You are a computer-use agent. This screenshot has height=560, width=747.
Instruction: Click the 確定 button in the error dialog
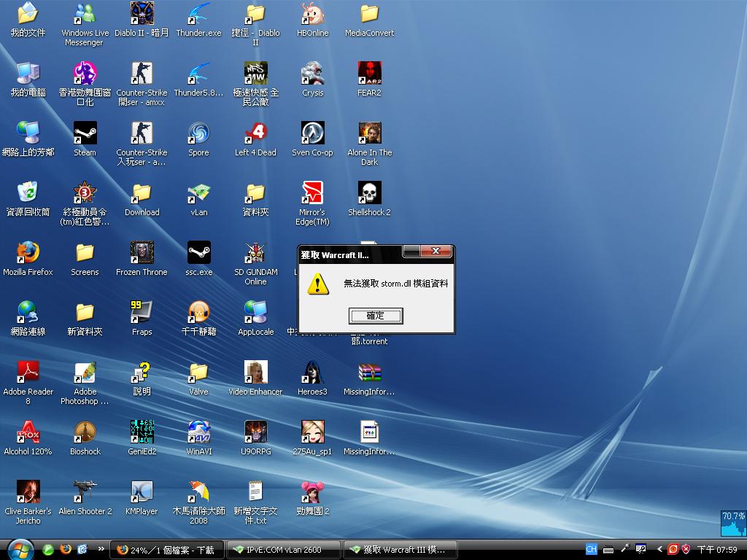pos(375,316)
